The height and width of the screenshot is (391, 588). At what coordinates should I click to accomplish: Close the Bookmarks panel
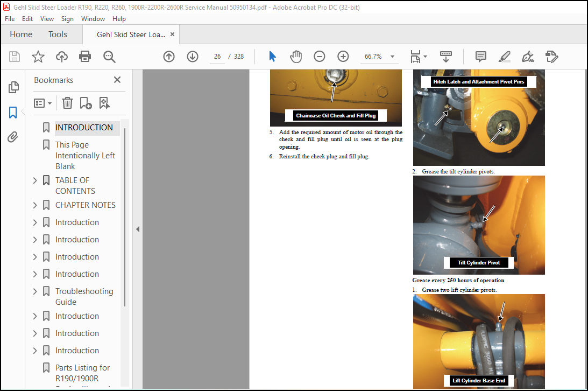pos(117,80)
